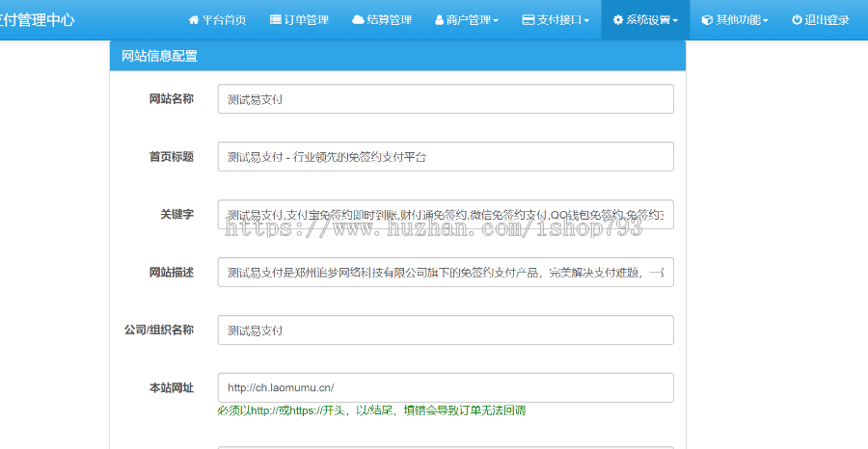The height and width of the screenshot is (449, 868).
Task: Expand the 商户管理 dropdown caret
Action: pos(496,21)
